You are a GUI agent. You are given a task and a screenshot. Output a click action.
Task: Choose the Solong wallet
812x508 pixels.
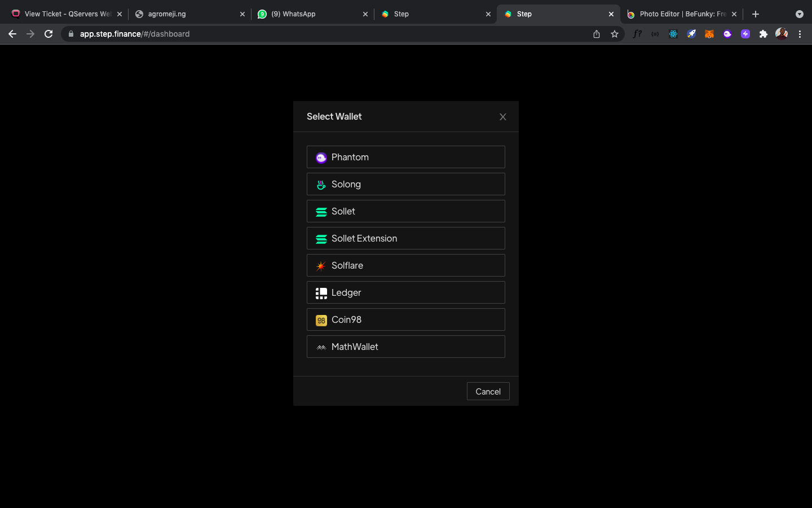tap(406, 184)
